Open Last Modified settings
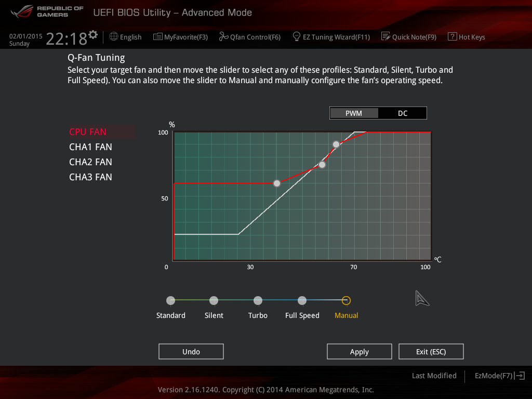Screen dimensions: 532x399 coord(434,376)
